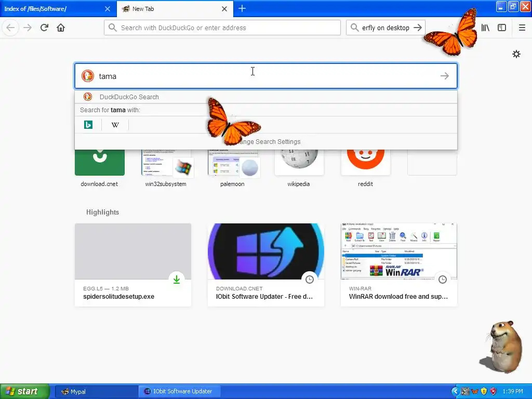Go back using the toolbar back arrow
532x399 pixels.
pyautogui.click(x=10, y=28)
